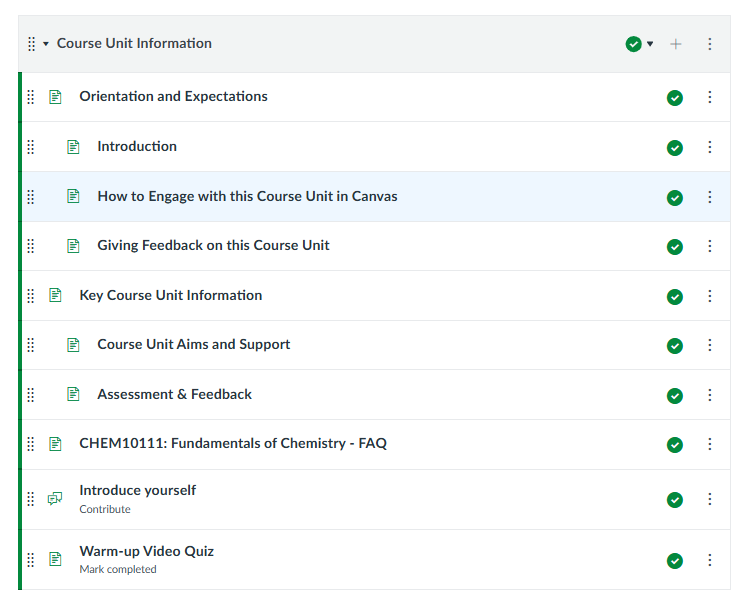The image size is (746, 606).
Task: Click the drag handle beside Orientation and Expectations
Action: pyautogui.click(x=31, y=97)
